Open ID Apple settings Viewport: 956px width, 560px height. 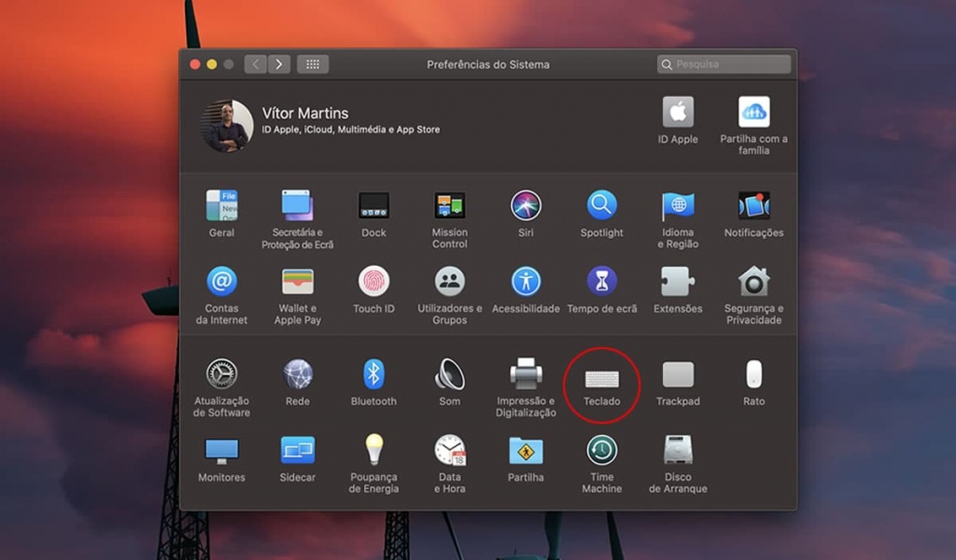pyautogui.click(x=677, y=112)
